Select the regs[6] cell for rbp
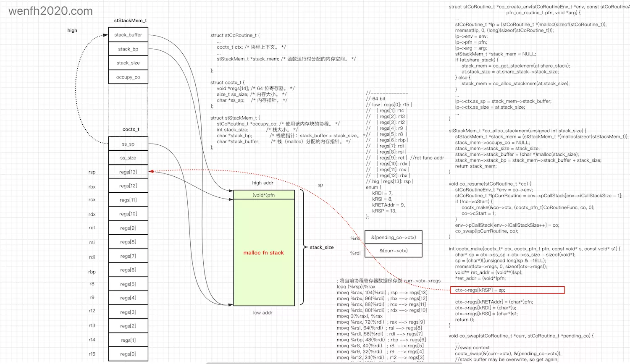This screenshot has height=364, width=630. tap(128, 270)
